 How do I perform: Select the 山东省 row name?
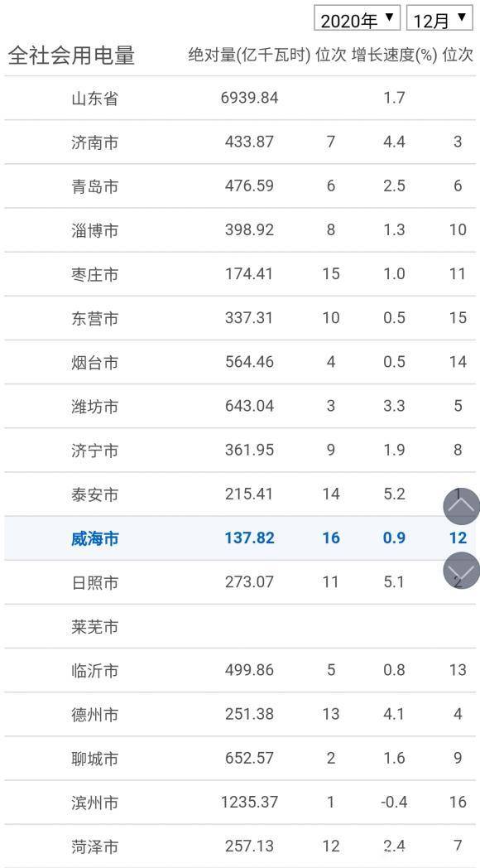pos(94,99)
